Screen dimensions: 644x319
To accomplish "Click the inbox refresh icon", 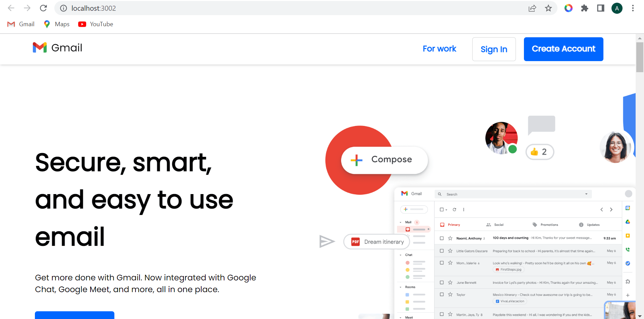I will point(454,210).
